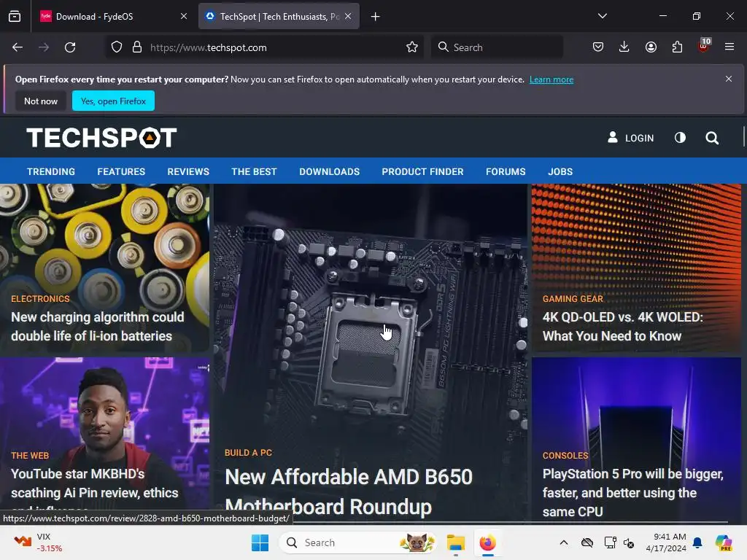
Task: Dismiss the Open Firefox notification bar
Action: [729, 79]
